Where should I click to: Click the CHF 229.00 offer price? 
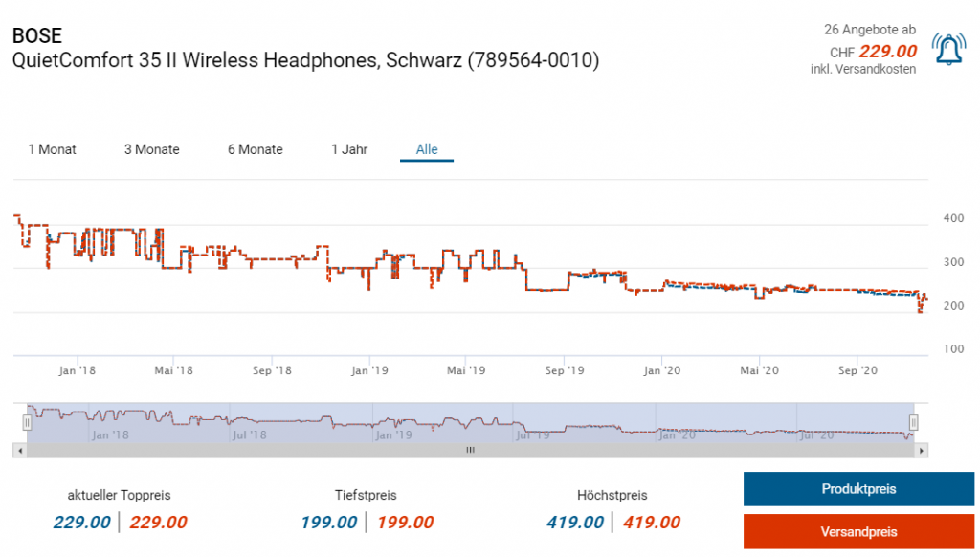pos(887,51)
